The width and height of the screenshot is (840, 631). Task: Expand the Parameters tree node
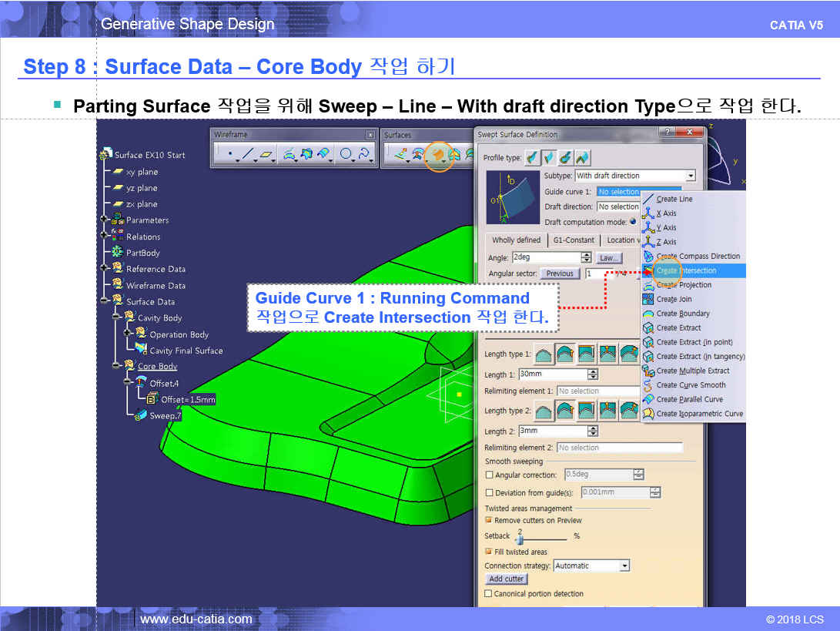pyautogui.click(x=104, y=220)
